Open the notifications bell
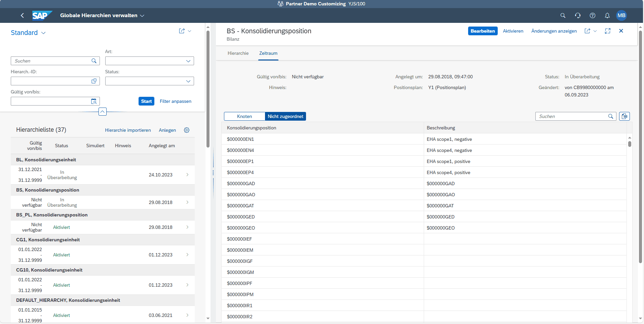Viewport: 644px width, 324px height. point(607,15)
